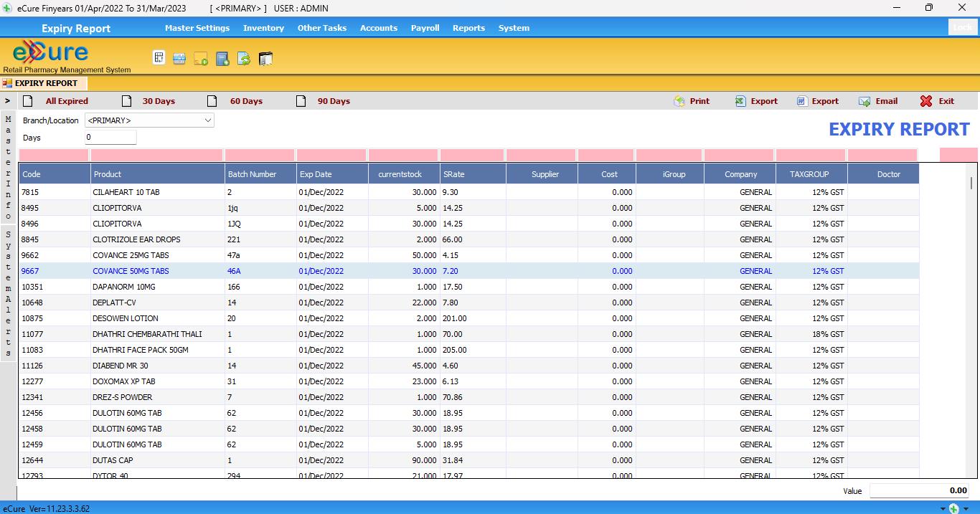Open the Branch/Location dropdown
This screenshot has height=514, width=980.
click(207, 120)
